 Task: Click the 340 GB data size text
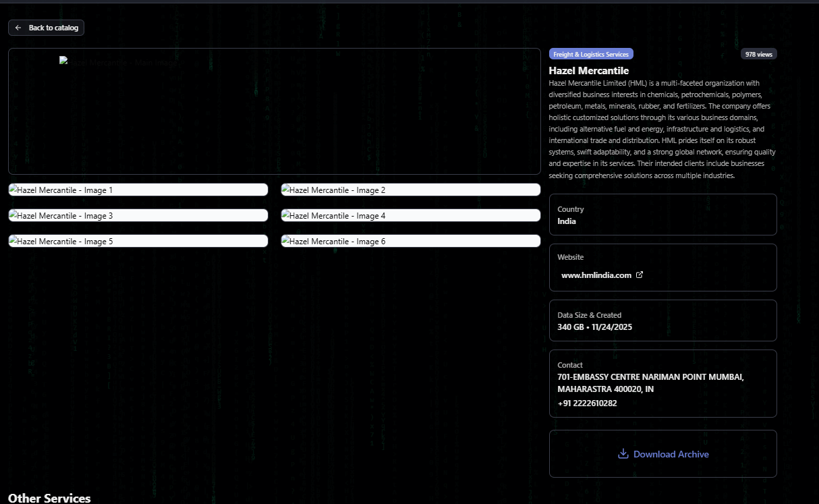pos(571,327)
